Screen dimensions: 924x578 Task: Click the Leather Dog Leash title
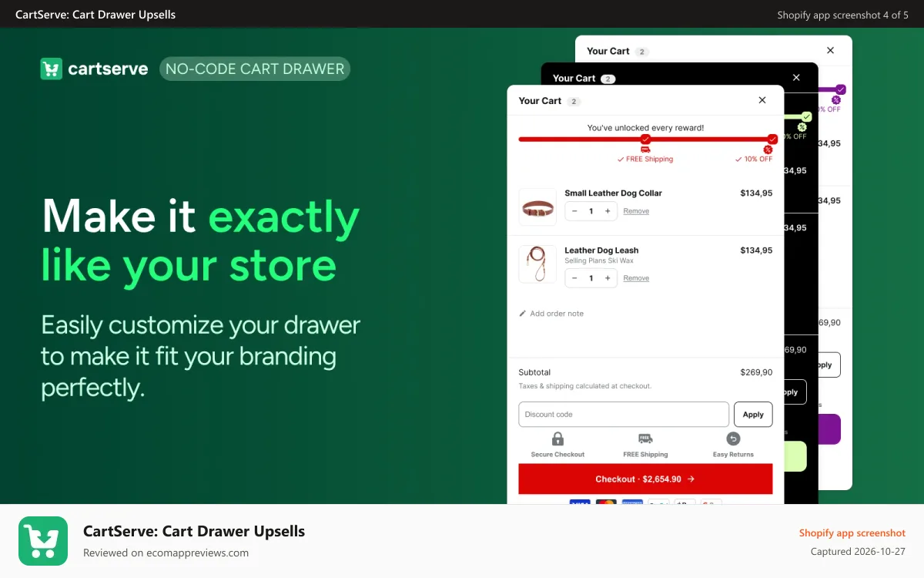click(x=601, y=250)
